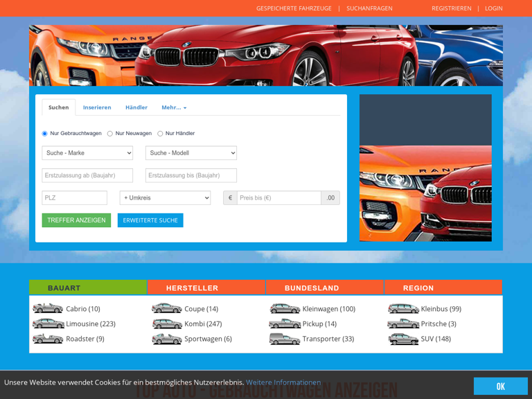Click the Cabrio (10) link
This screenshot has height=399, width=532.
83,309
